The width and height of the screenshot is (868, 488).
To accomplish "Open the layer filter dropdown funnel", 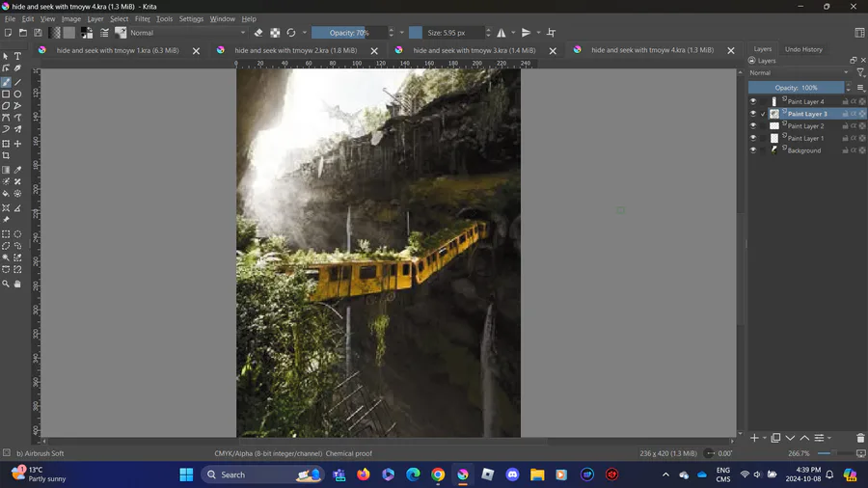I will click(860, 72).
